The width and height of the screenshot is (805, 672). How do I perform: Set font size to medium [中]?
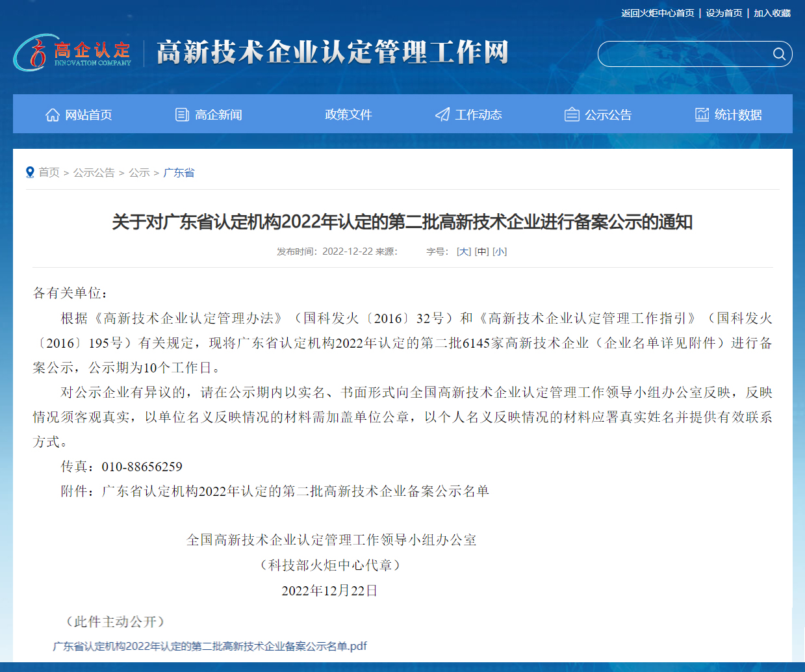(481, 252)
